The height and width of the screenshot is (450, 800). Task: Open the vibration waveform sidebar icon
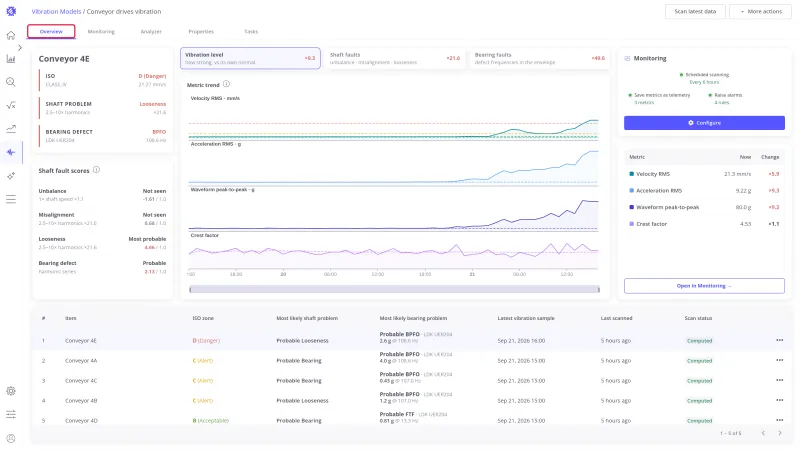point(11,153)
